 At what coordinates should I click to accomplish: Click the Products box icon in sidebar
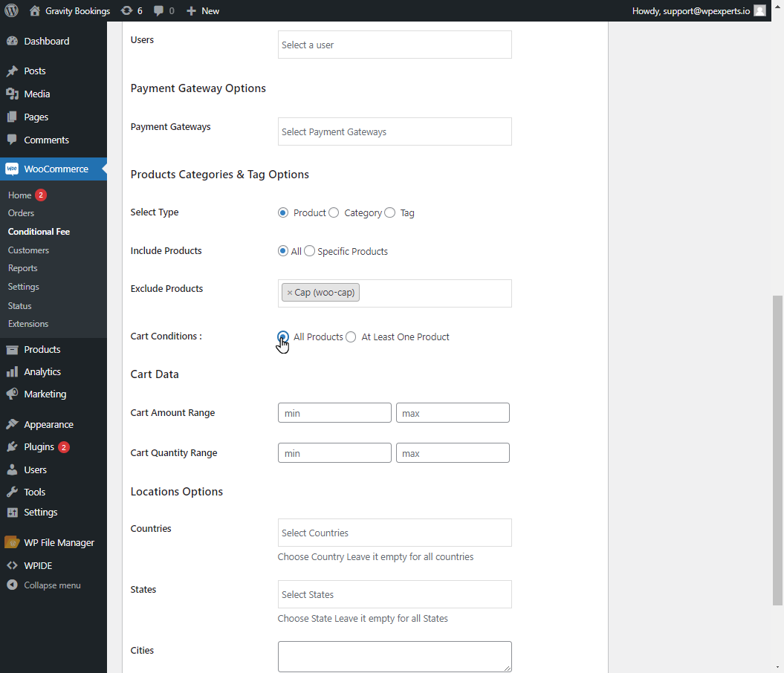point(13,350)
